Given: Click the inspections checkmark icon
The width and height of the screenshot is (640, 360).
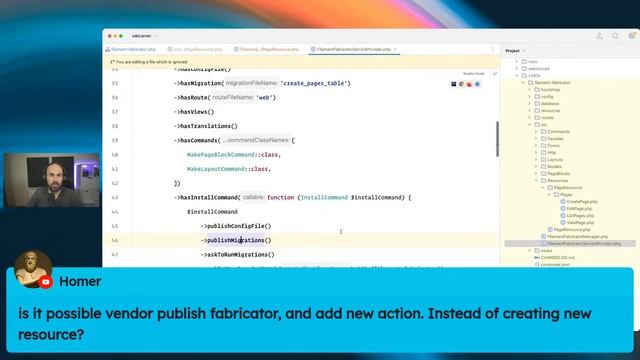Looking at the screenshot, I should tap(495, 74).
